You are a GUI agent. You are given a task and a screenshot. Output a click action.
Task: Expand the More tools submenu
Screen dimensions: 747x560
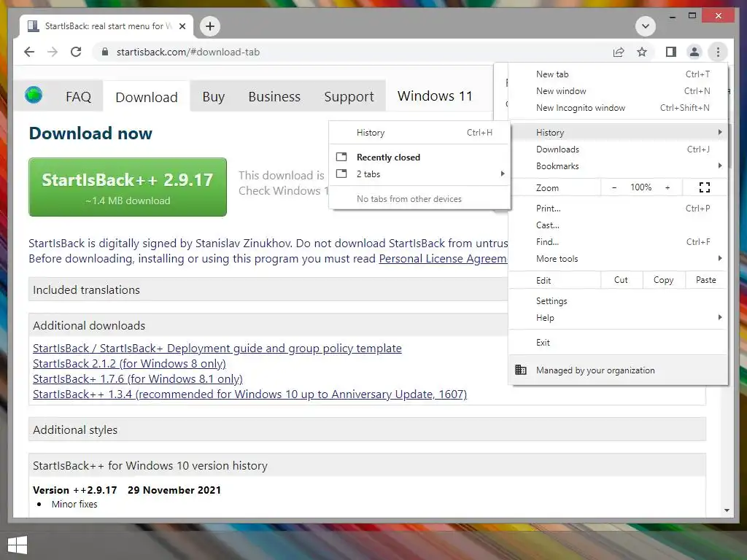point(618,259)
